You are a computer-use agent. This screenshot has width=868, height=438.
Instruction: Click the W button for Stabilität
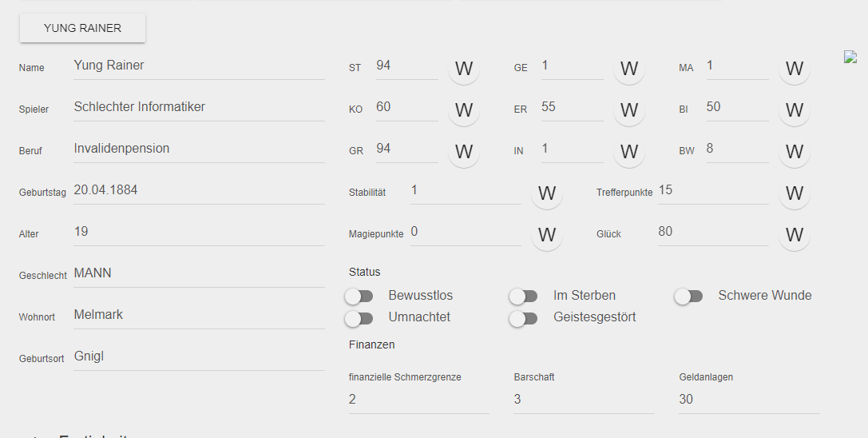(x=547, y=193)
